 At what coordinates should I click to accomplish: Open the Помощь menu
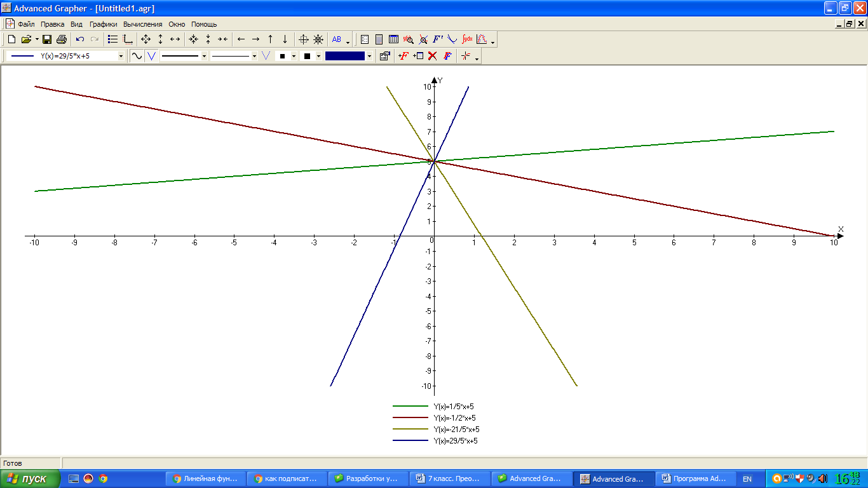[204, 24]
